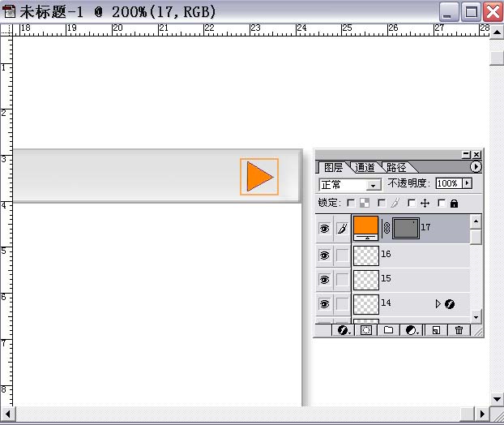Maximize the document window

point(471,12)
